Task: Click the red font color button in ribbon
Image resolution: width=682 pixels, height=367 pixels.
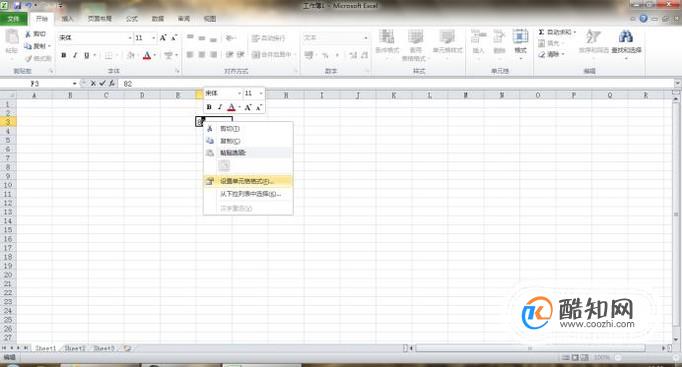Action: pos(147,55)
